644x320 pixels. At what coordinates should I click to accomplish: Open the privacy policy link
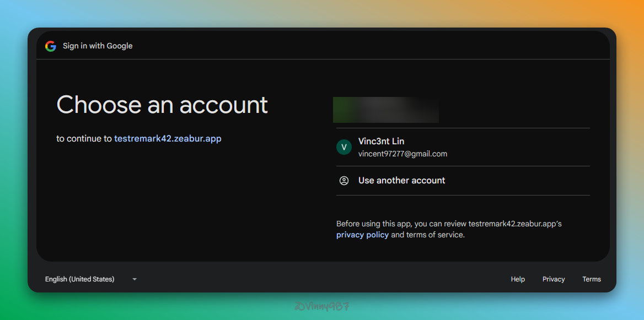[362, 235]
